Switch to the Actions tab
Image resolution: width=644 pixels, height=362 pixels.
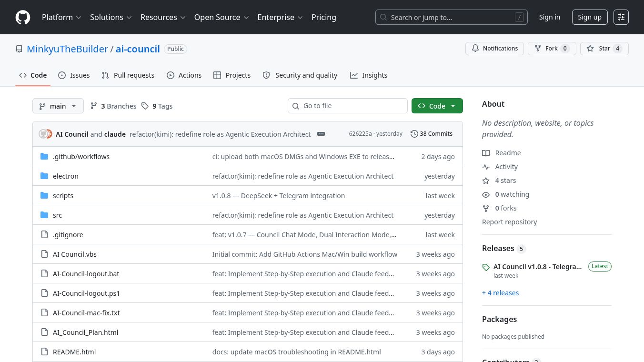(184, 75)
